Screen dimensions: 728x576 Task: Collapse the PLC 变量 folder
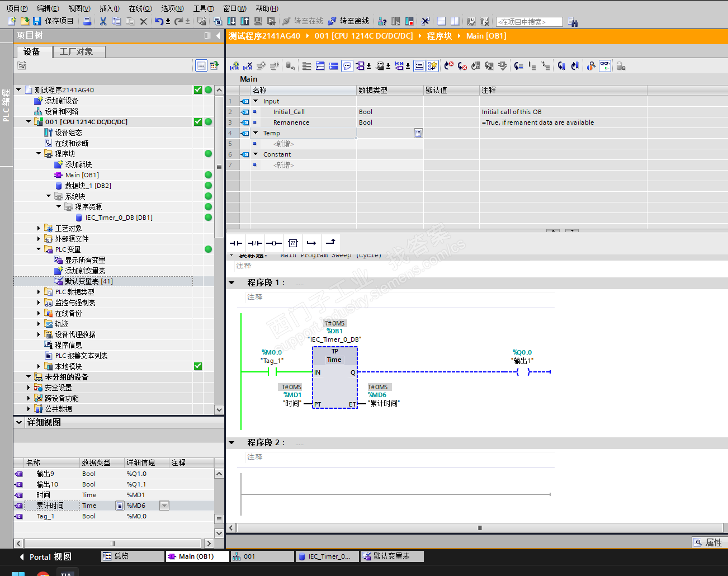tap(39, 249)
